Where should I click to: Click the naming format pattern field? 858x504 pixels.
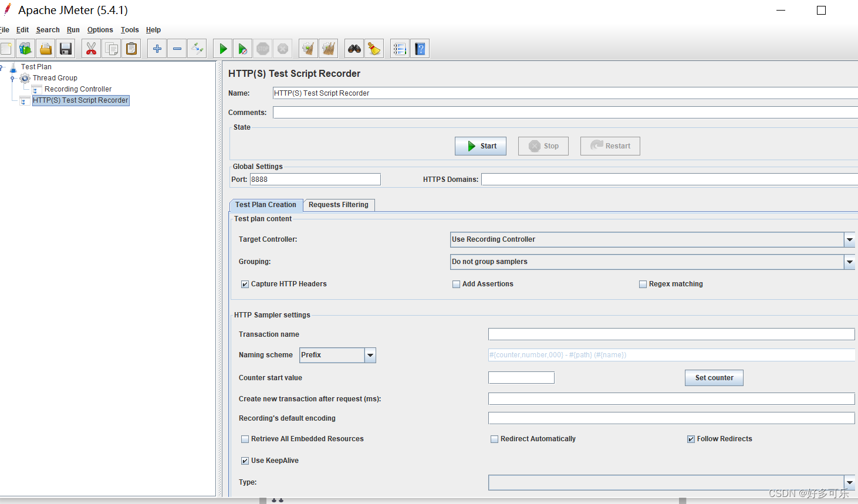pyautogui.click(x=671, y=355)
